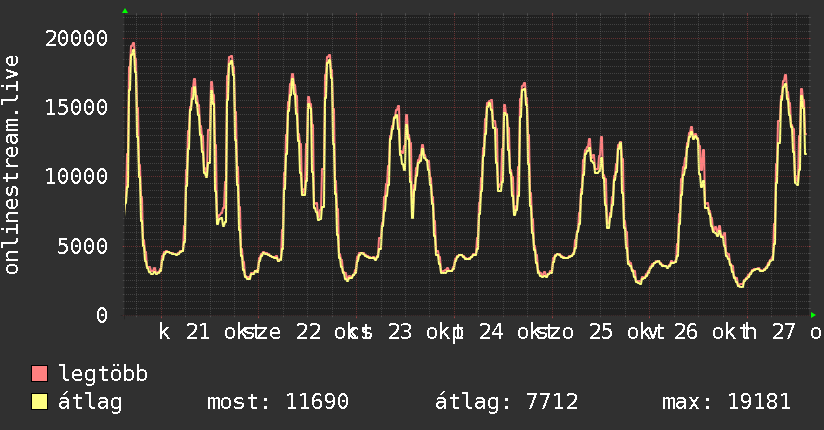Click the átlag: 7712 average statistic
This screenshot has width=824, height=430.
coord(507,402)
